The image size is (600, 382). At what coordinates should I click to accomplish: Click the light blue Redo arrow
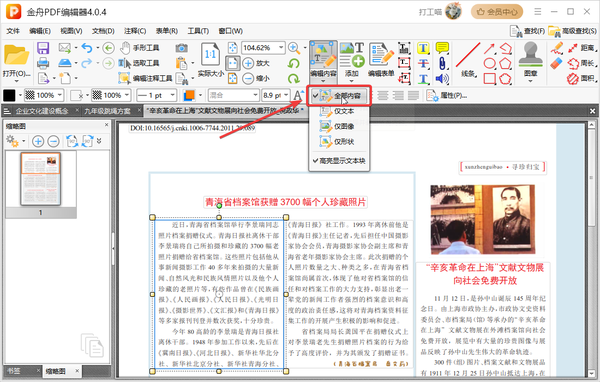pyautogui.click(x=87, y=63)
